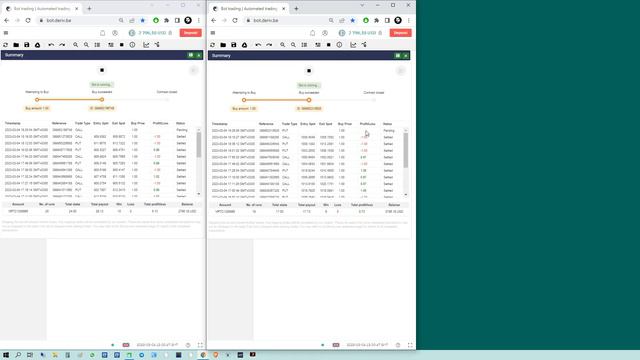Open info icon in left window toolbar

[132, 45]
